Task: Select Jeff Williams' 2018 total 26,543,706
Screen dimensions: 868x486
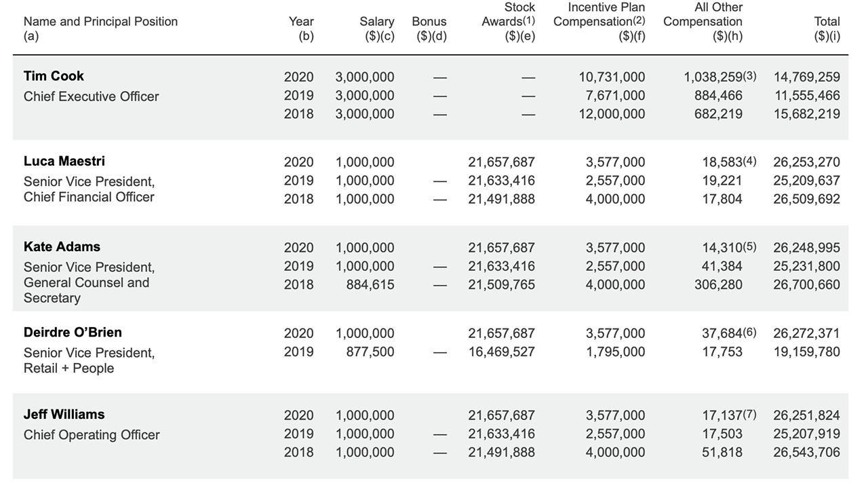Action: [x=807, y=452]
